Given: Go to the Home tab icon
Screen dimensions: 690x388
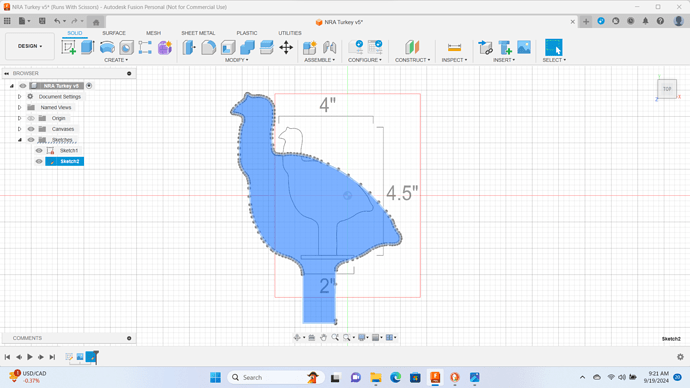Looking at the screenshot, I should click(x=96, y=22).
